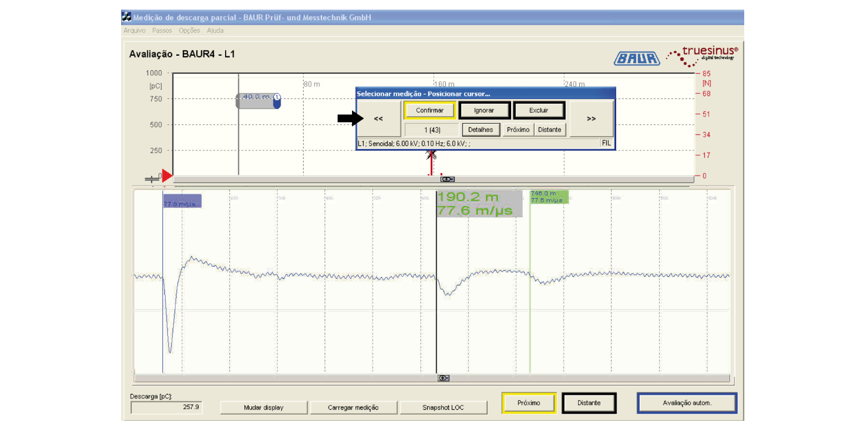Click the previous measurement << button
The height and width of the screenshot is (438, 868).
click(379, 119)
